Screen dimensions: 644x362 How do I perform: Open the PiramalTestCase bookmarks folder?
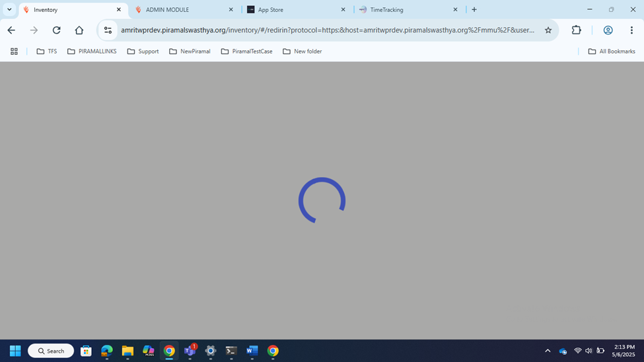click(246, 52)
